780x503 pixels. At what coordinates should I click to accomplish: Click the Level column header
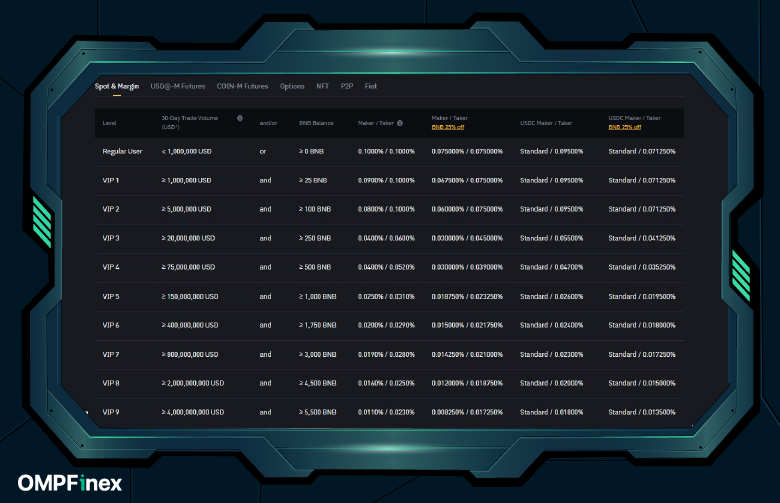click(x=109, y=123)
